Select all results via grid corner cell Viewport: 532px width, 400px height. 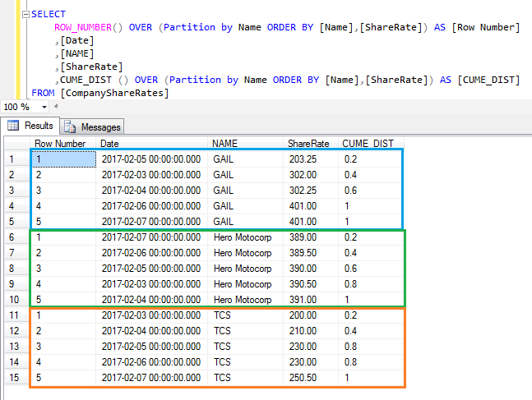click(14, 143)
